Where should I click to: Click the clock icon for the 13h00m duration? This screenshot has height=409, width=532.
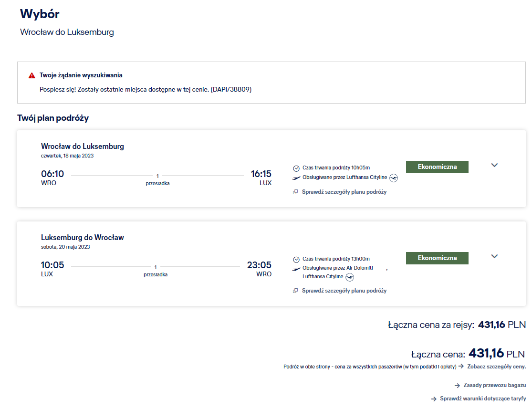click(x=296, y=260)
